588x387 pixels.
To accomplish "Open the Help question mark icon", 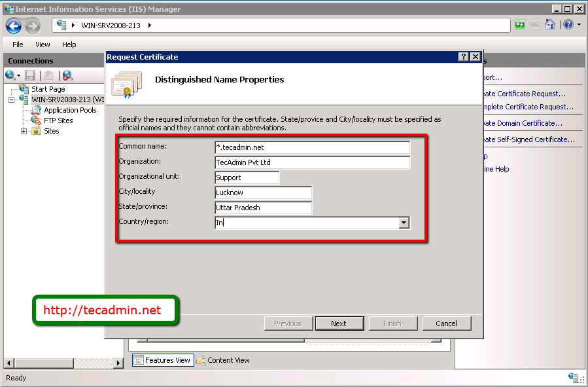I will (568, 25).
